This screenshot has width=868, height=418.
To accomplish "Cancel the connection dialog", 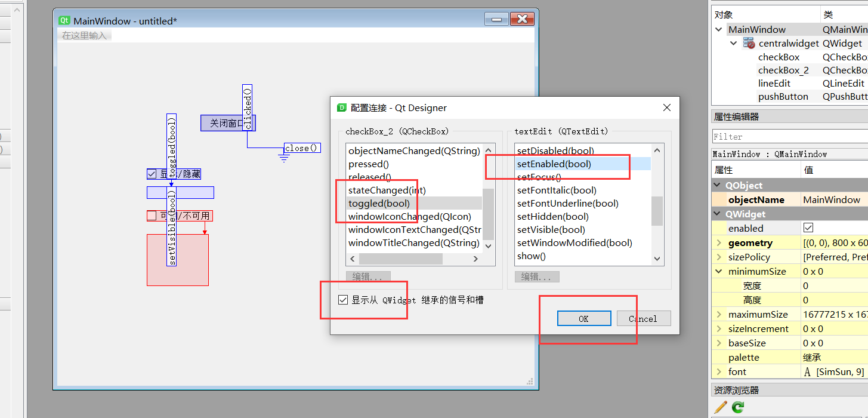I will click(644, 318).
